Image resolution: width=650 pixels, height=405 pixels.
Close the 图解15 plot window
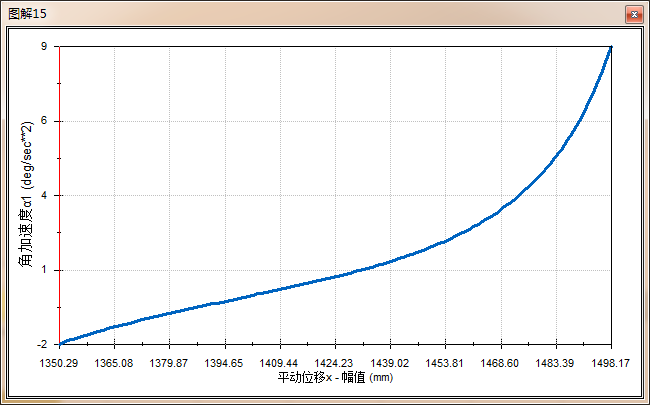point(634,15)
